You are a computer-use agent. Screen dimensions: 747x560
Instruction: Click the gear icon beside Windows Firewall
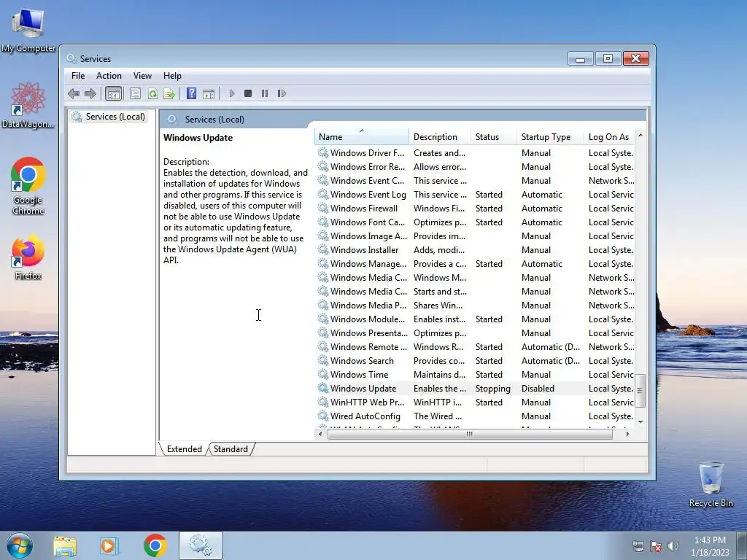(323, 209)
